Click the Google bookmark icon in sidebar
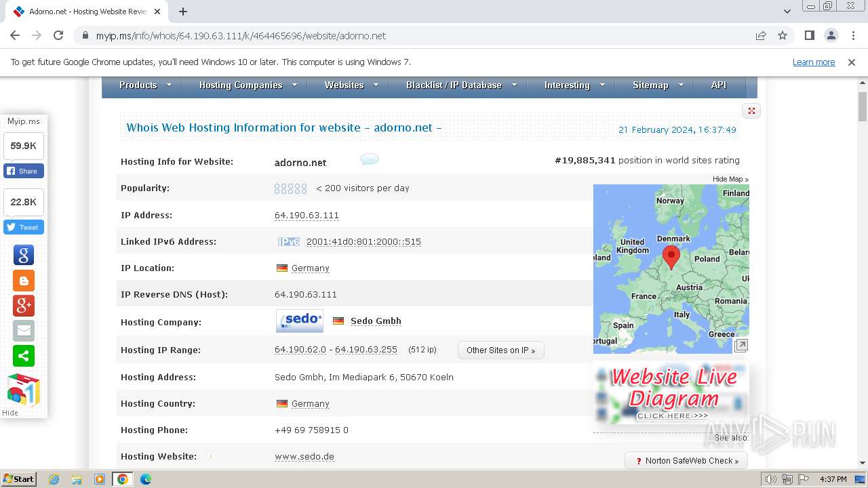This screenshot has height=488, width=868. click(x=24, y=255)
